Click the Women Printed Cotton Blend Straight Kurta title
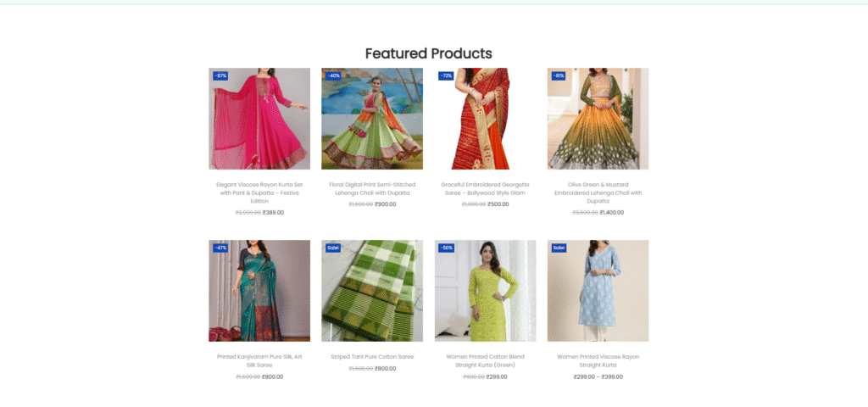 (485, 361)
